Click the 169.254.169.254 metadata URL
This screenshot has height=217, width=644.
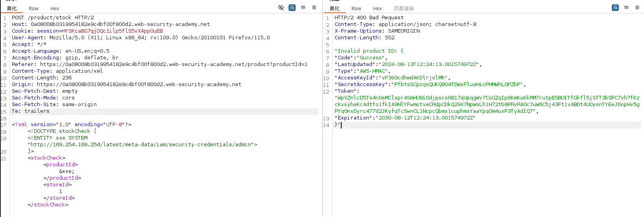[x=142, y=144]
